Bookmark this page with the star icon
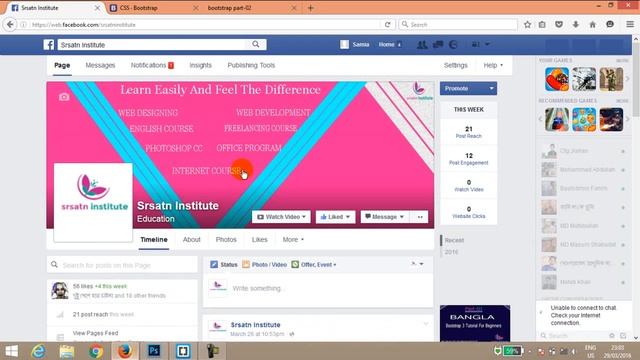 point(527,24)
